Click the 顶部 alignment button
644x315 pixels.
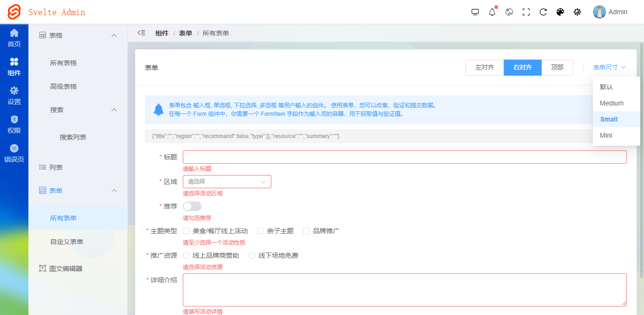pyautogui.click(x=557, y=68)
